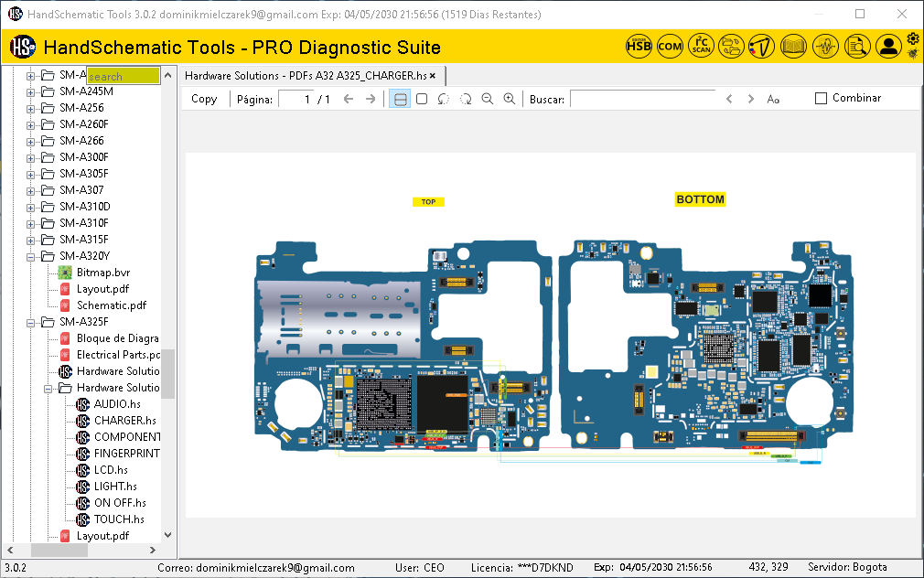Viewport: 924px width, 578px height.
Task: Expand the SM-A300F folder
Action: [30, 158]
